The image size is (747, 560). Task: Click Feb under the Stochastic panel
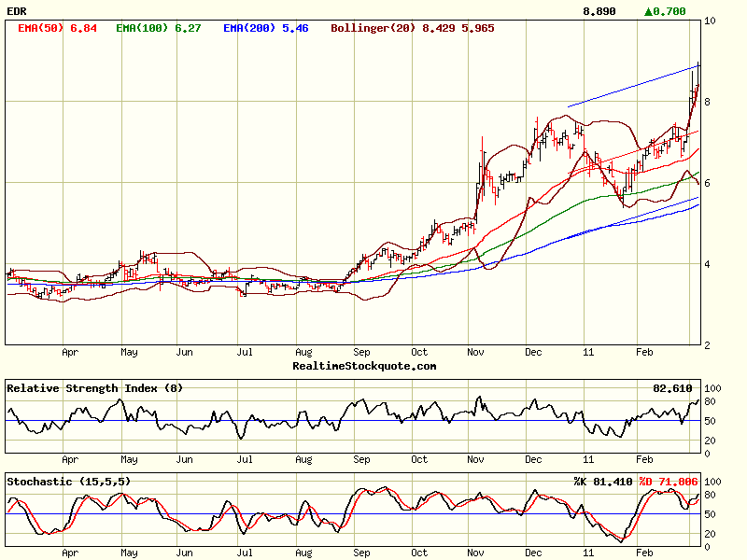point(644,553)
